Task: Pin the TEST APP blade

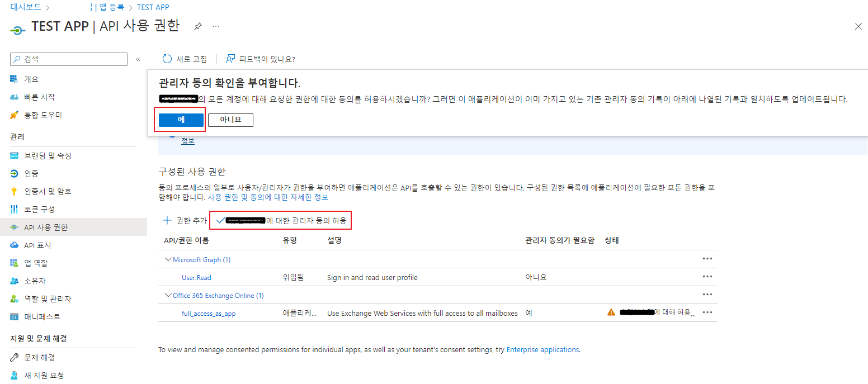Action: point(197,26)
